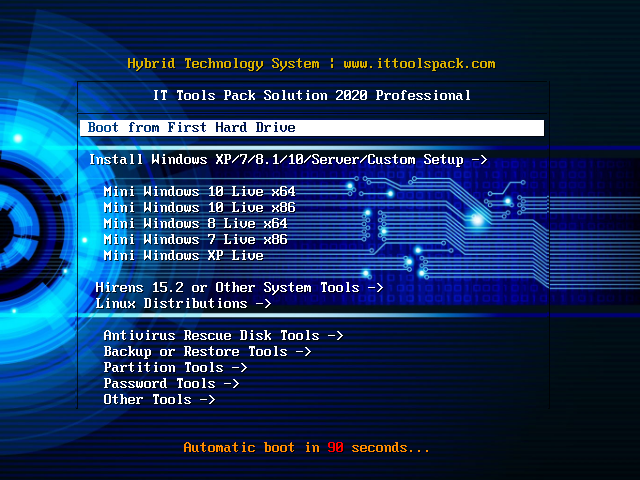This screenshot has height=480, width=640.
Task: Open Install Windows XP/7/8.1/10/Server/Custom Setup submenu
Action: 288,160
